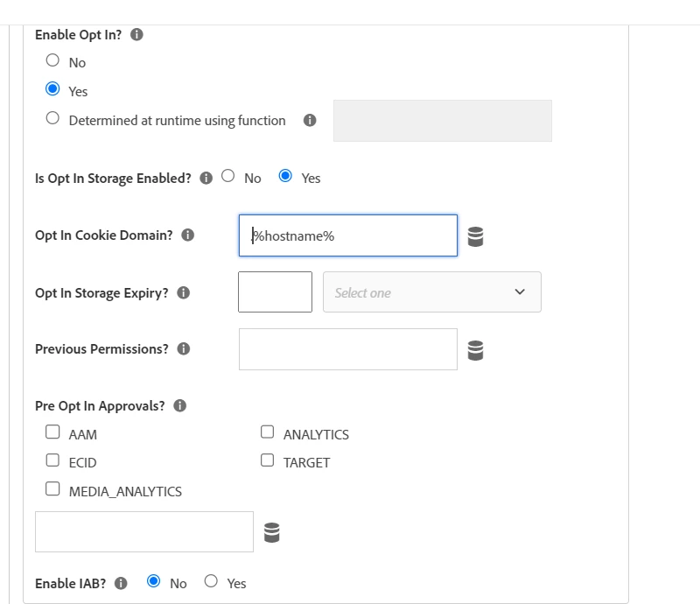Click the info icon beside Enable Opt In

point(136,35)
